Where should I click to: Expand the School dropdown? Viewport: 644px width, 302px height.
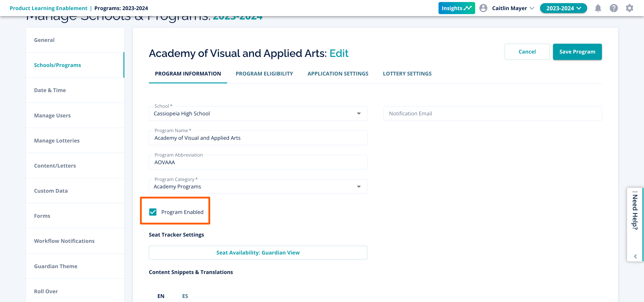pyautogui.click(x=358, y=114)
